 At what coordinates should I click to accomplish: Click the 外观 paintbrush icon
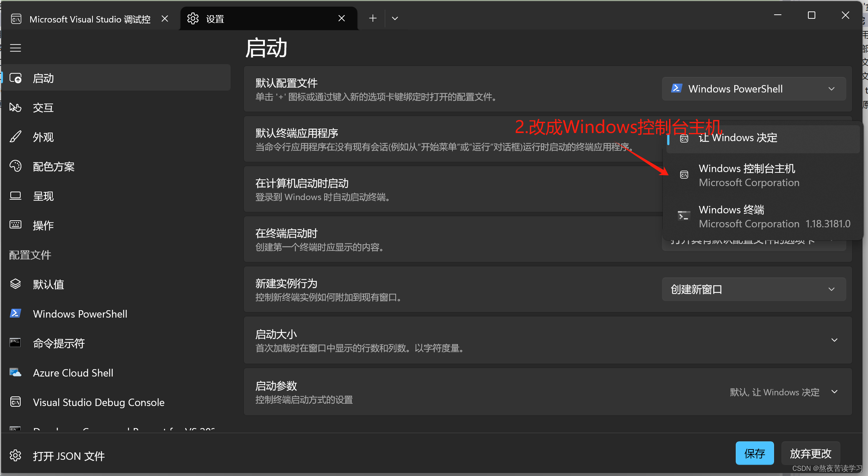point(15,137)
